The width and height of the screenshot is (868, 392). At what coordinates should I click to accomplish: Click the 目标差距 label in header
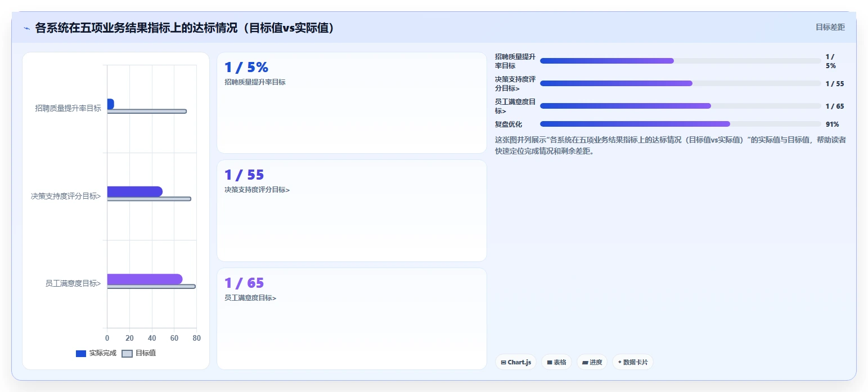(830, 27)
